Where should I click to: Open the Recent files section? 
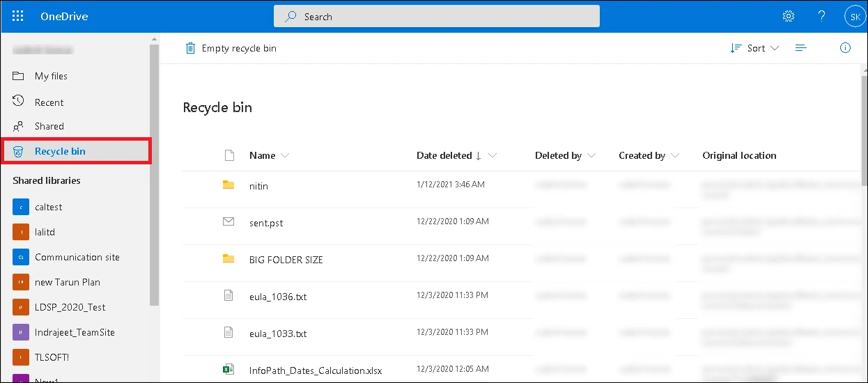pyautogui.click(x=49, y=102)
